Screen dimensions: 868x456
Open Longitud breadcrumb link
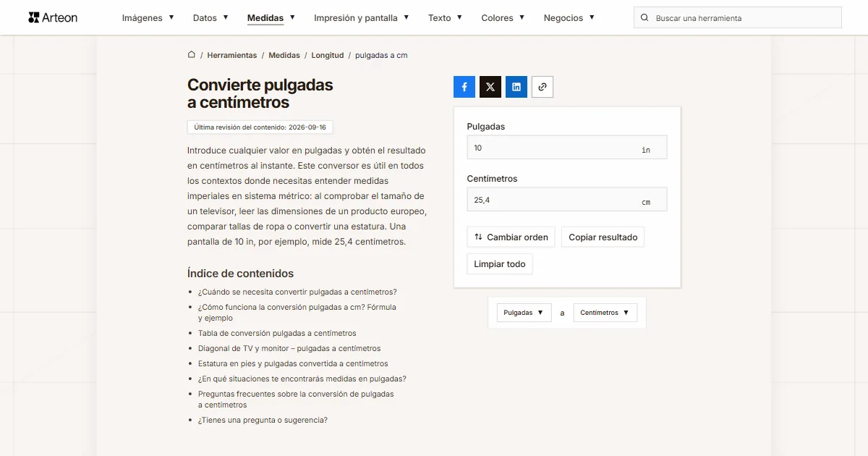click(328, 55)
